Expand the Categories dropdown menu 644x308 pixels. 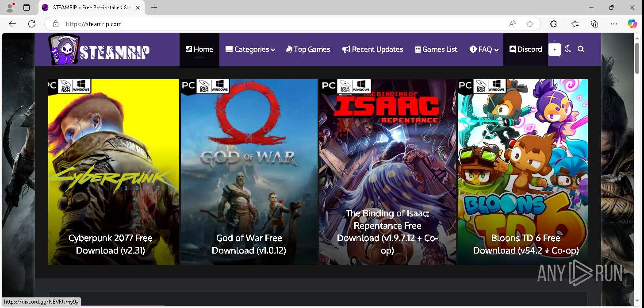tap(250, 50)
